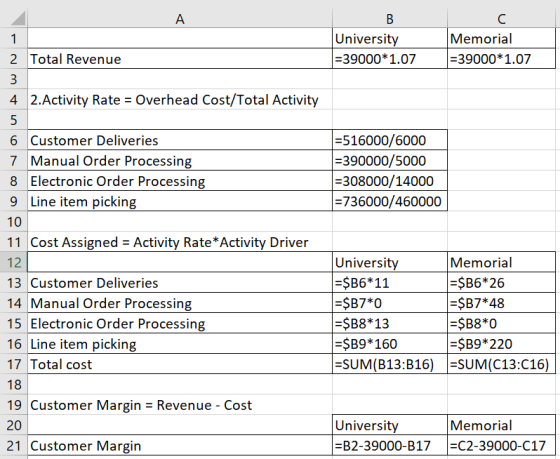Click 'University' header in row 20

[x=390, y=425]
